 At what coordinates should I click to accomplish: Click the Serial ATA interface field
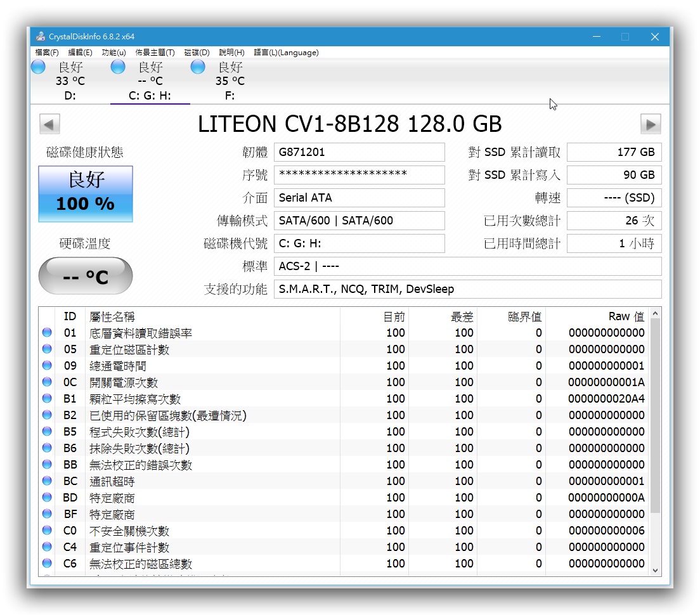[x=359, y=198]
